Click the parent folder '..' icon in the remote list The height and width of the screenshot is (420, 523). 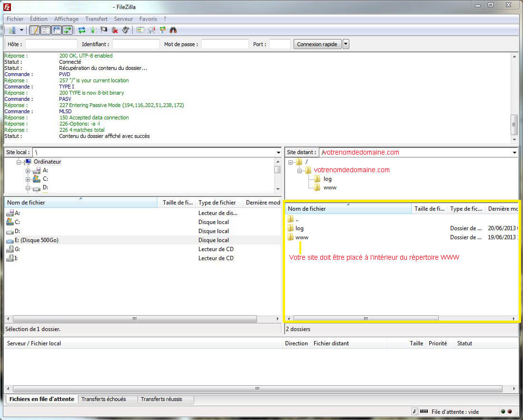tap(290, 219)
